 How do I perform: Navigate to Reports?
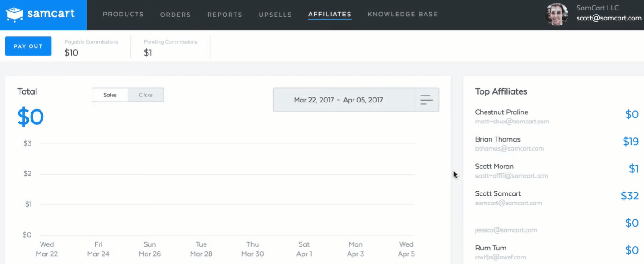[x=225, y=15]
